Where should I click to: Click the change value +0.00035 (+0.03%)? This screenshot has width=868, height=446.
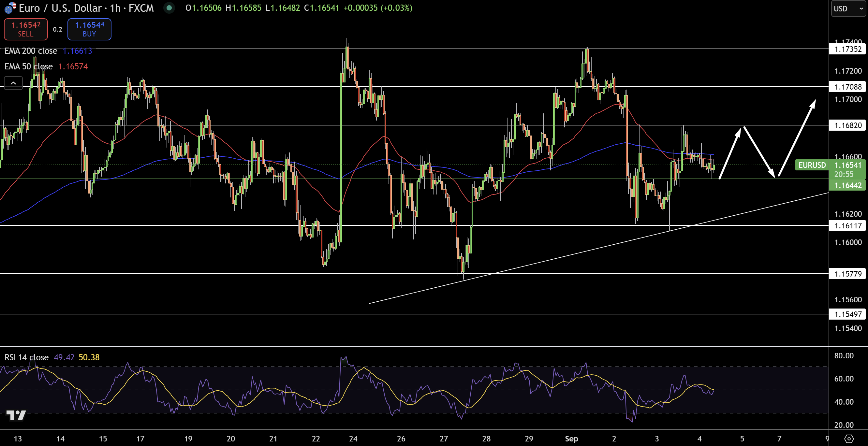[378, 8]
